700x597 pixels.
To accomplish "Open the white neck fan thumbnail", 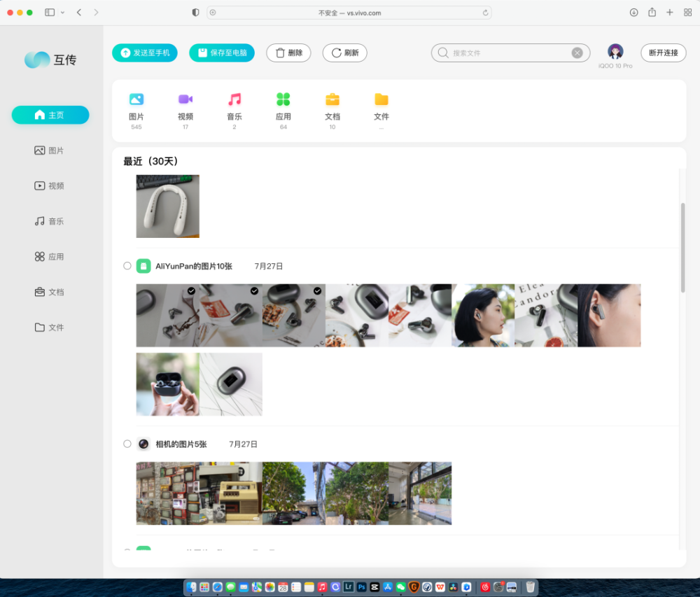I will point(167,206).
